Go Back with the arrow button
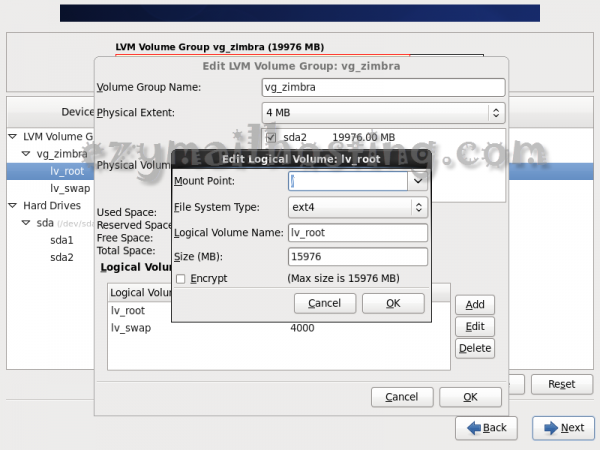This screenshot has height=450, width=600. (x=486, y=428)
